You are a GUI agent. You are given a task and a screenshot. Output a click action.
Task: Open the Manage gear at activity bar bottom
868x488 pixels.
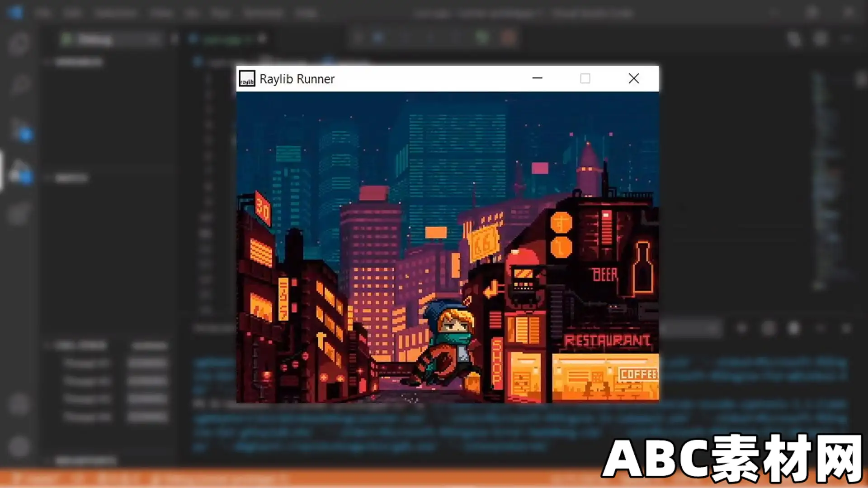[x=19, y=446]
